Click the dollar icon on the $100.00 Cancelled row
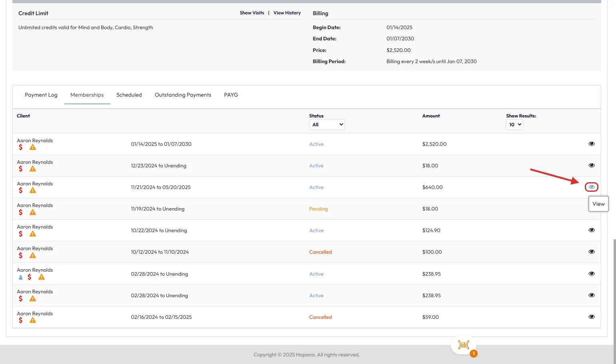This screenshot has width=616, height=364. coord(21,255)
